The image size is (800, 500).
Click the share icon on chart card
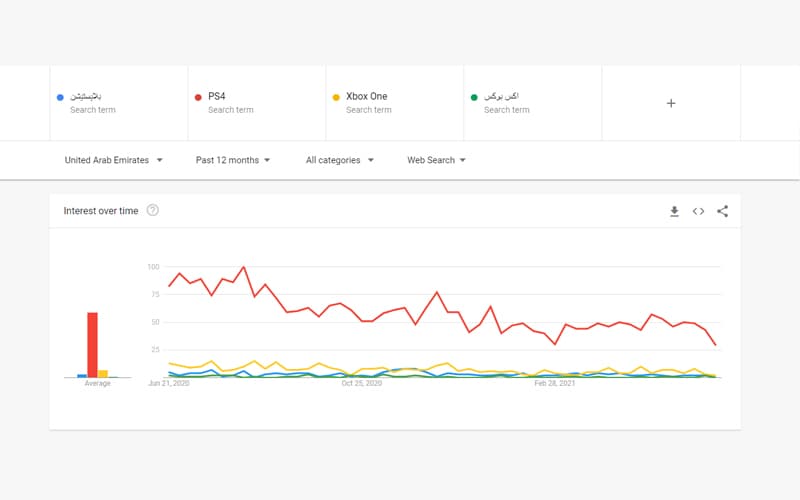(x=723, y=211)
